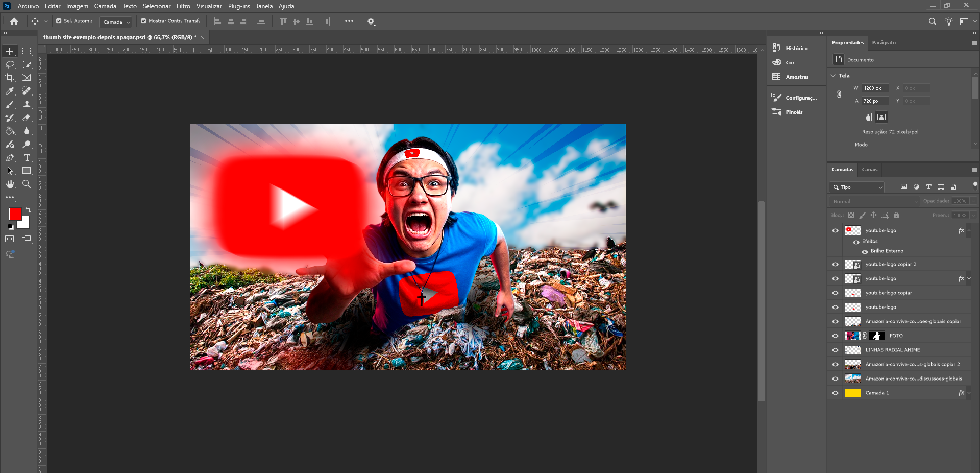Select the Eyedropper tool
This screenshot has height=473, width=980.
[10, 91]
